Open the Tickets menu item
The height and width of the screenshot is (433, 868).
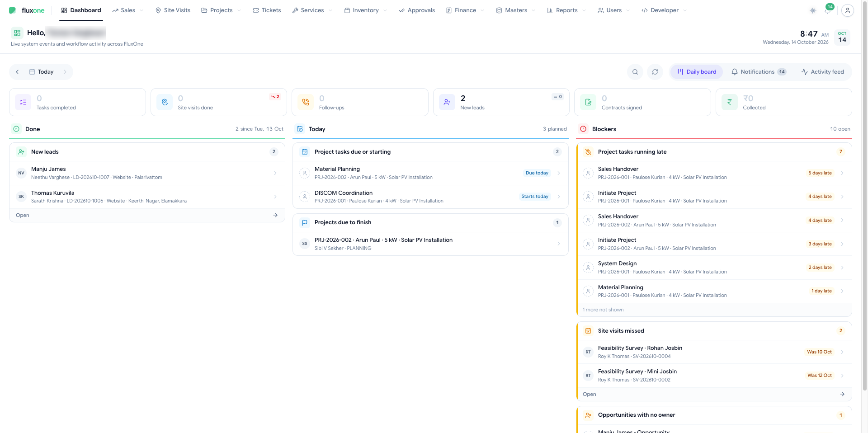[267, 10]
